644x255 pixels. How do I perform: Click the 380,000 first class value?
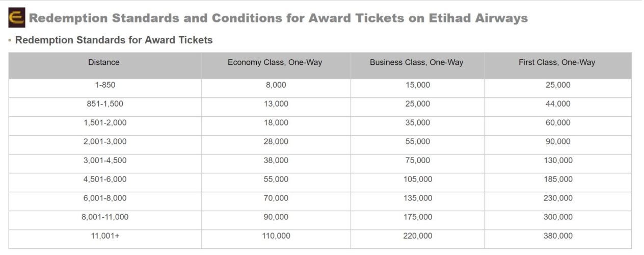pyautogui.click(x=558, y=236)
